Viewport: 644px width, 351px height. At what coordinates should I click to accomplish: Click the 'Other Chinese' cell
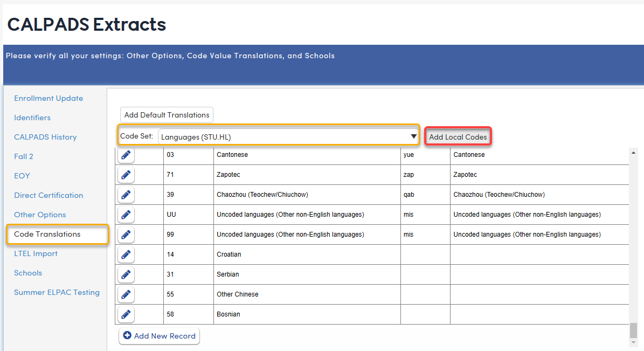[x=307, y=294]
